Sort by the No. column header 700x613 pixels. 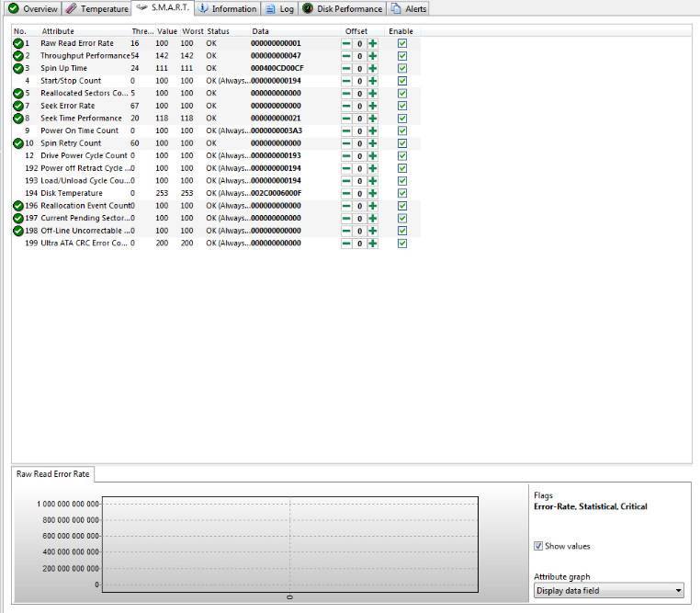click(20, 31)
